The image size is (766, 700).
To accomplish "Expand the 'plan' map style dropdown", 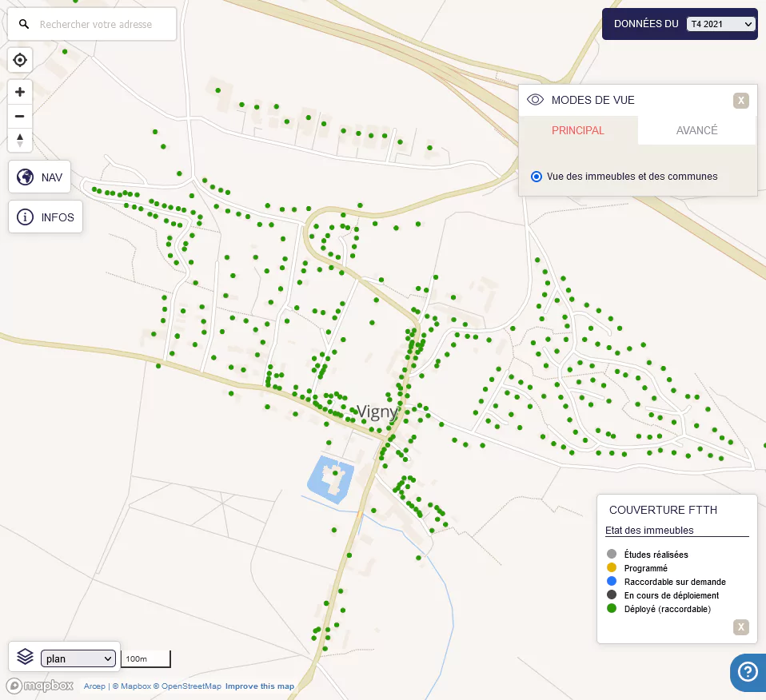I will [x=78, y=658].
